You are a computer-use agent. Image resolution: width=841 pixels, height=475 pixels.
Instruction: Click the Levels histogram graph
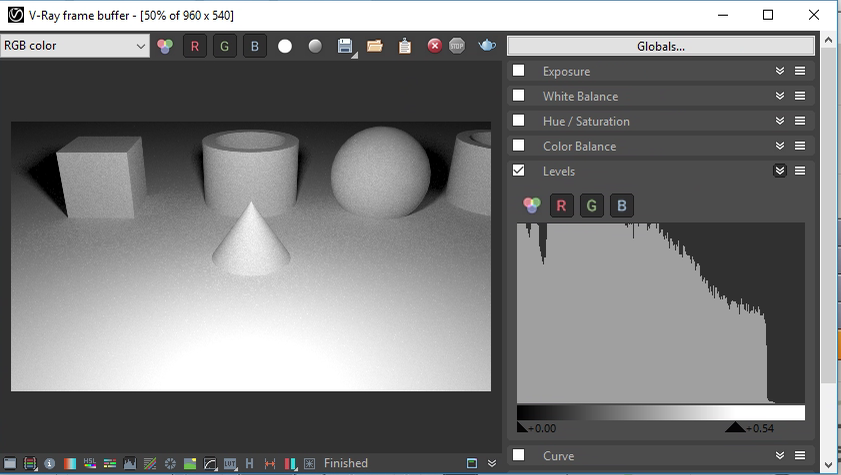pos(661,313)
